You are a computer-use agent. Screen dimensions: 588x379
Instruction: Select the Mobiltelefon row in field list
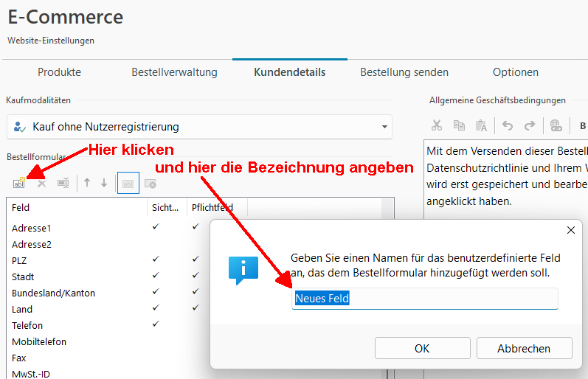point(39,341)
